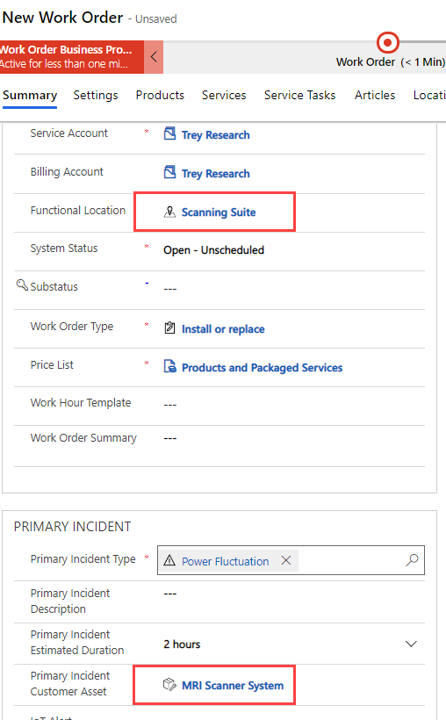Click the Work Order Type clipboard icon
Viewport: 446px width, 720px height.
point(169,328)
